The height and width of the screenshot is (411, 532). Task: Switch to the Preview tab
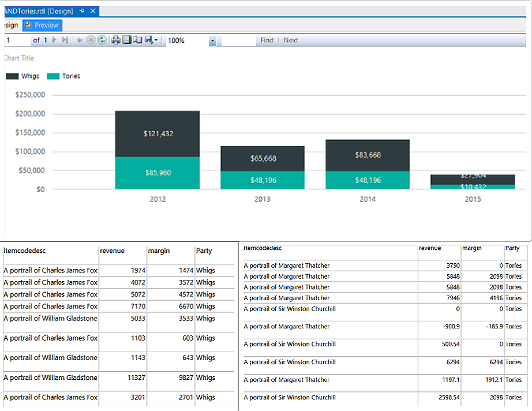point(42,25)
